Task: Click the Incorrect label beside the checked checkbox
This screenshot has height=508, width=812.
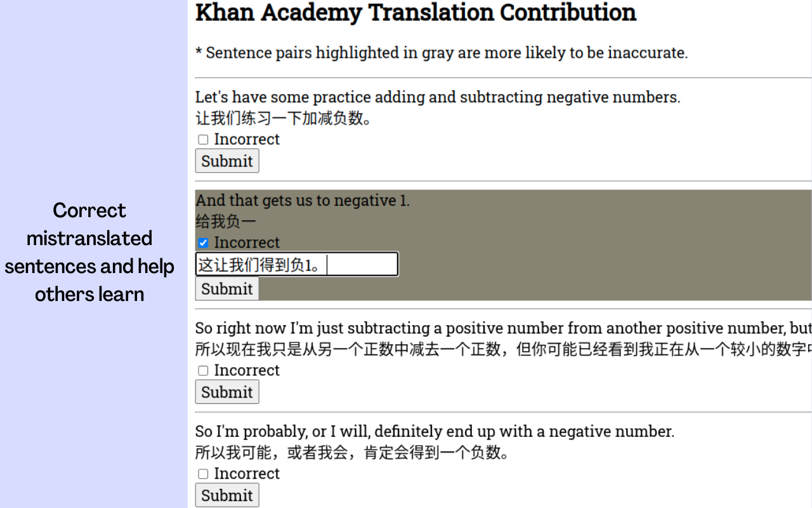Action: pyautogui.click(x=247, y=243)
